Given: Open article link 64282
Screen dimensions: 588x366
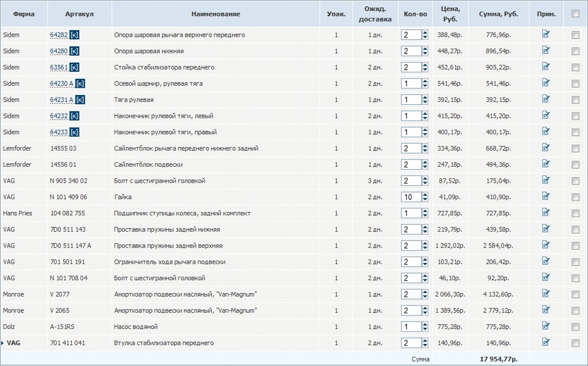Looking at the screenshot, I should (x=59, y=35).
